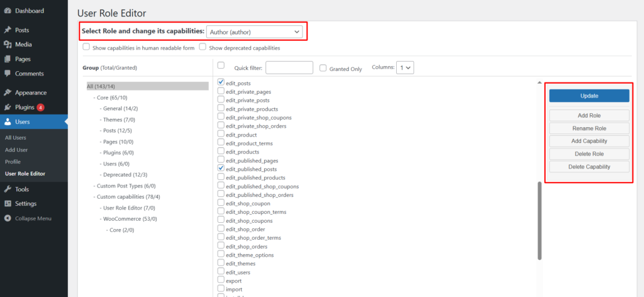Toggle Show deprecated capabilities checkbox
This screenshot has height=297, width=644.
point(203,47)
